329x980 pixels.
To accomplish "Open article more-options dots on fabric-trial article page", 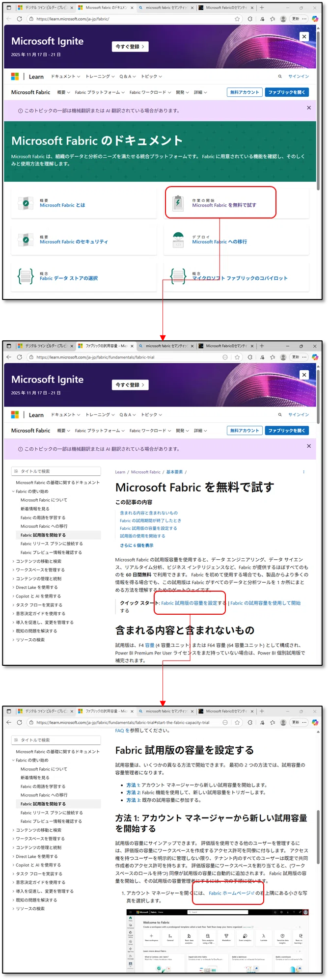I will 303,472.
